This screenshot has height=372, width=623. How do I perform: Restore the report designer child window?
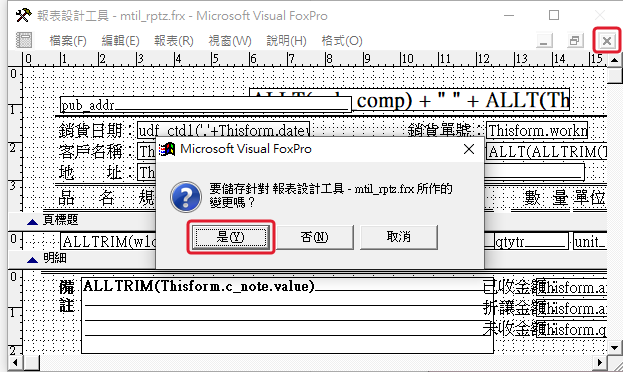(x=575, y=41)
